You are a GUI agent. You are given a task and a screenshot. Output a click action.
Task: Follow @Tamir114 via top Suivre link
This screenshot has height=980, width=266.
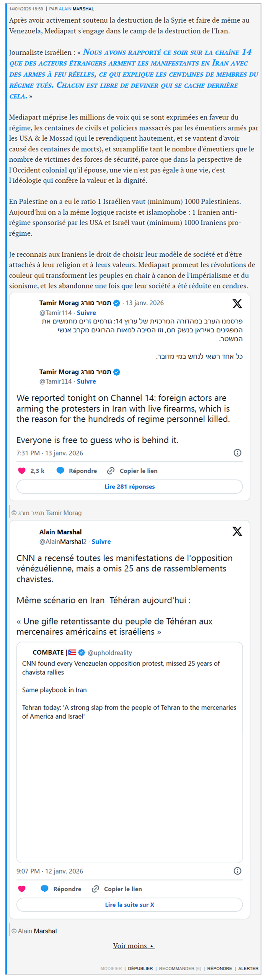[86, 313]
